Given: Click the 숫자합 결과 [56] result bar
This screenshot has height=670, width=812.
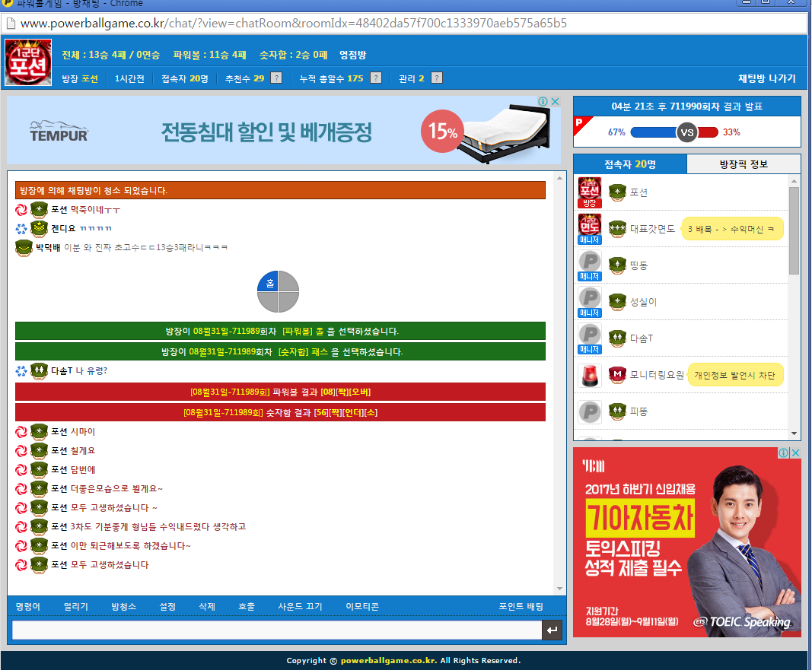Looking at the screenshot, I should pyautogui.click(x=280, y=412).
